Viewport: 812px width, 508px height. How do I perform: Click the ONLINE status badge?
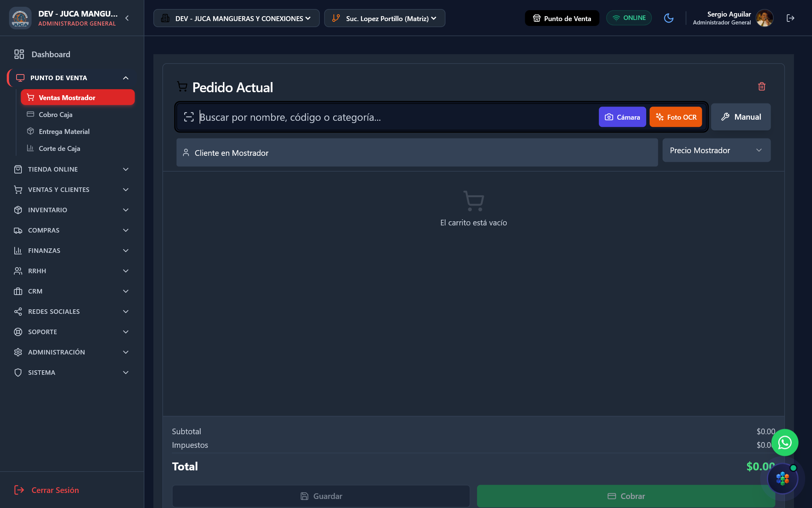point(629,18)
